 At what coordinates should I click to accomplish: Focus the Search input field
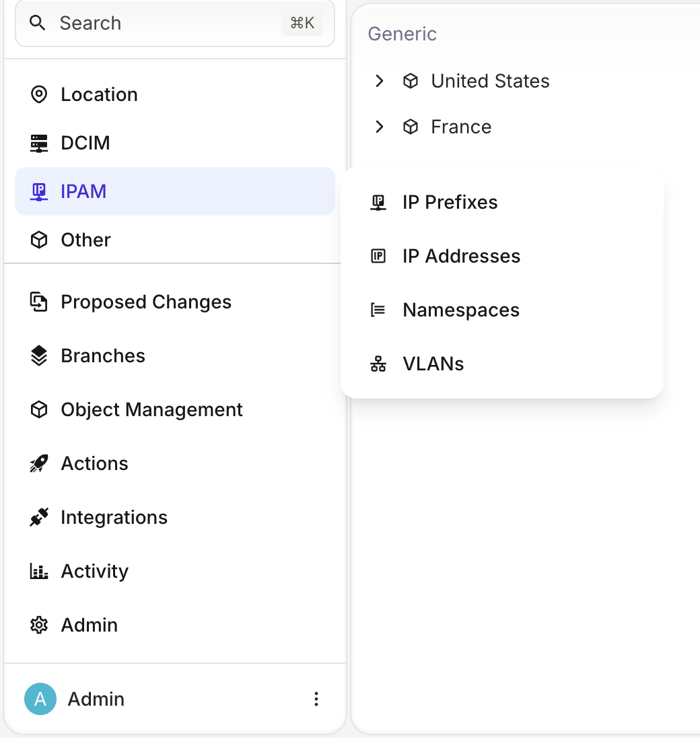point(175,23)
